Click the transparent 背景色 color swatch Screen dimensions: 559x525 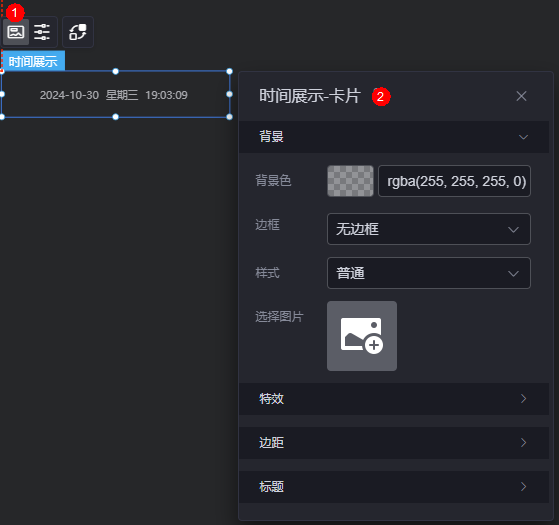[350, 181]
